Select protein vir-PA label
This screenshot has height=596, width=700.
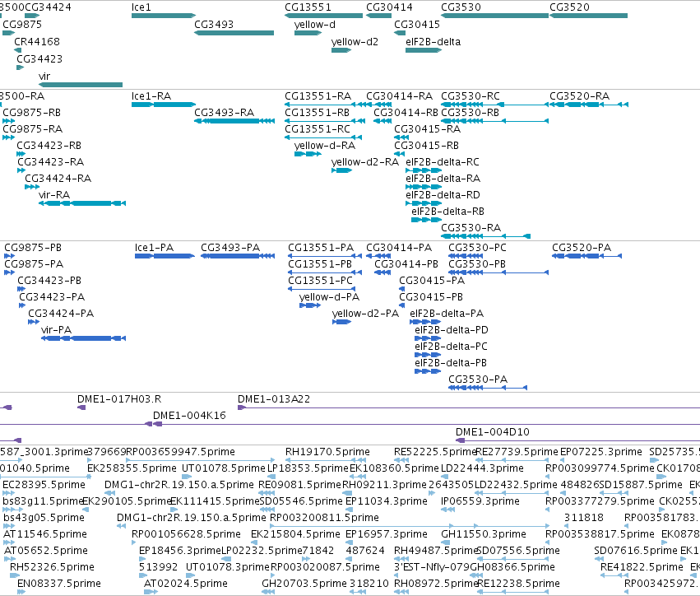56,330
